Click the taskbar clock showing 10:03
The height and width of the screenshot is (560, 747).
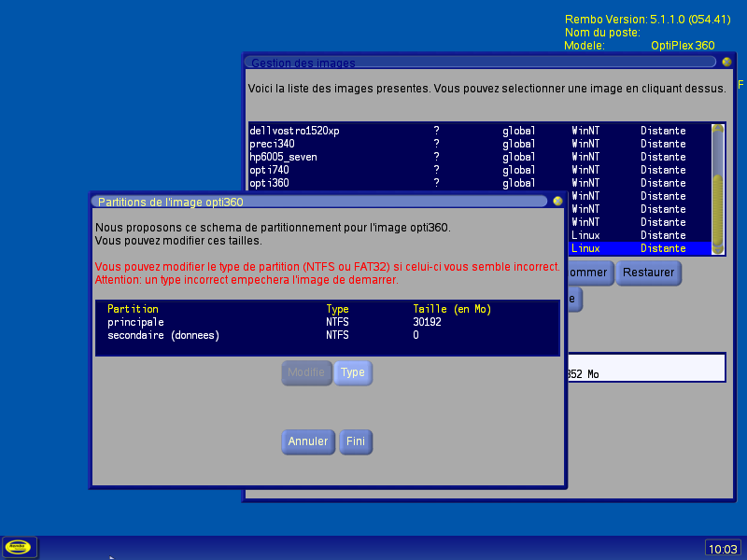coord(723,549)
